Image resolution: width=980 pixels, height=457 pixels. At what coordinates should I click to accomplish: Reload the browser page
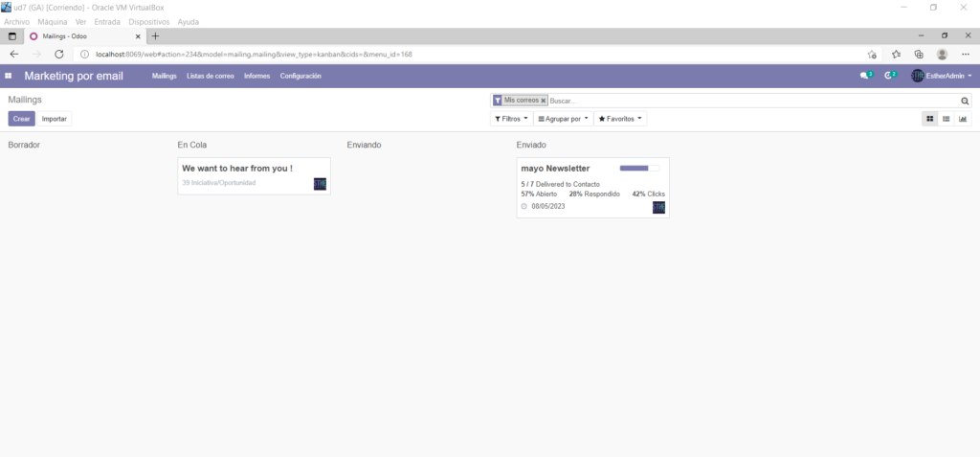[x=59, y=55]
